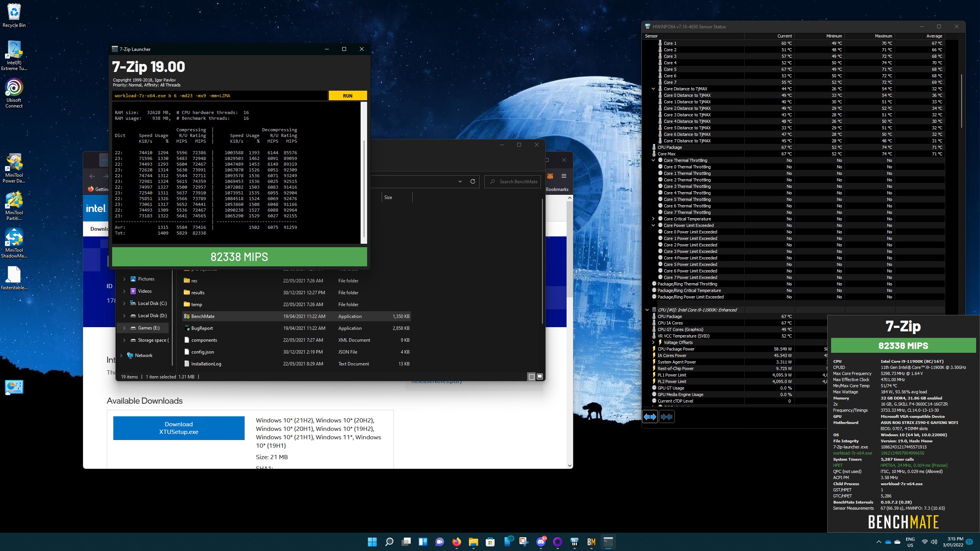Select the res folder
980x551 pixels.
(x=296, y=281)
